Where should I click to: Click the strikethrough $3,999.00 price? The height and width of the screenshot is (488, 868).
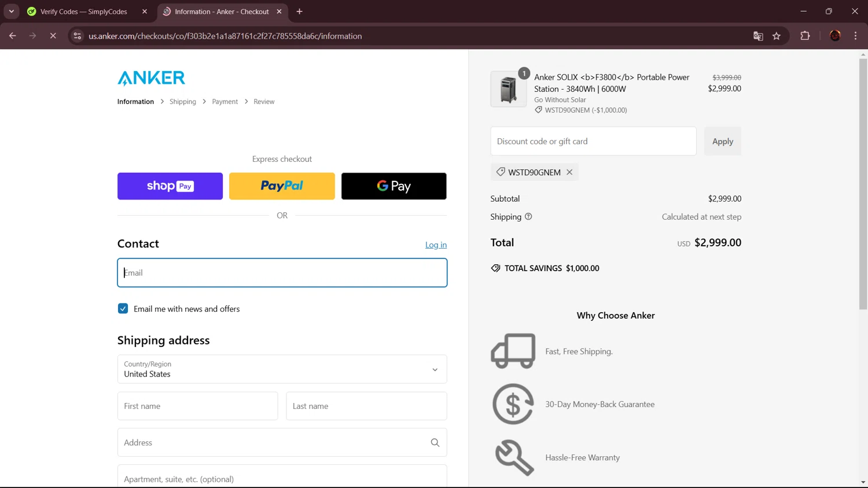pyautogui.click(x=727, y=77)
